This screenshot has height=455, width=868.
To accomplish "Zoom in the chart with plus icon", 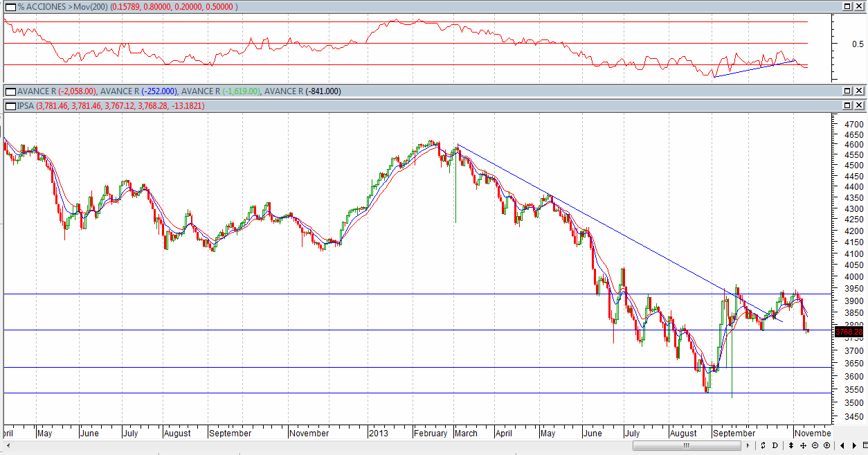I will pyautogui.click(x=827, y=445).
